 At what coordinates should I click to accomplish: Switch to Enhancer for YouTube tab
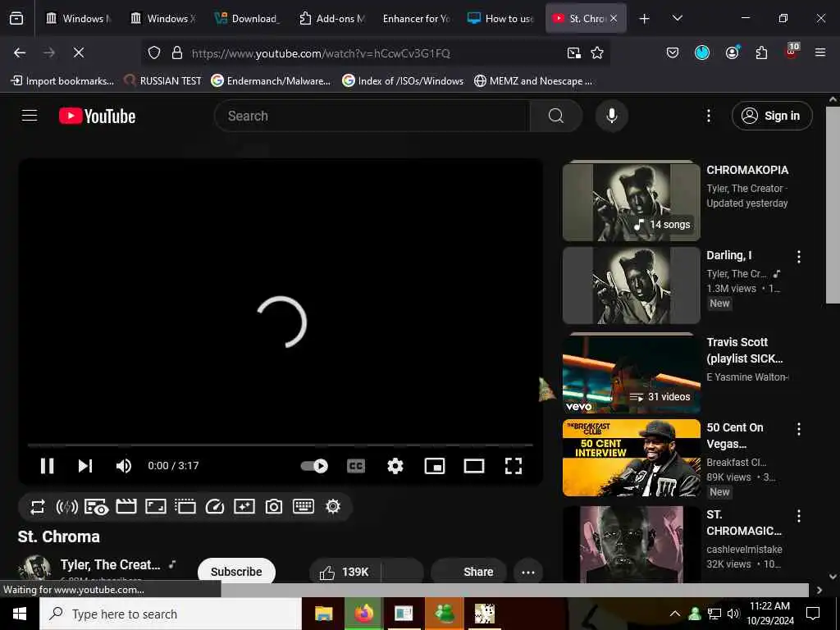click(416, 18)
